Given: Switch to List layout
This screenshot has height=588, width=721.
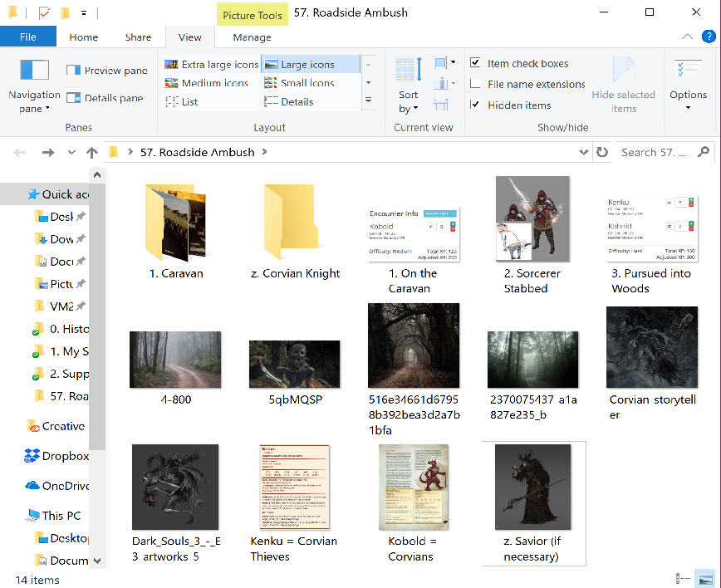Looking at the screenshot, I should (181, 102).
